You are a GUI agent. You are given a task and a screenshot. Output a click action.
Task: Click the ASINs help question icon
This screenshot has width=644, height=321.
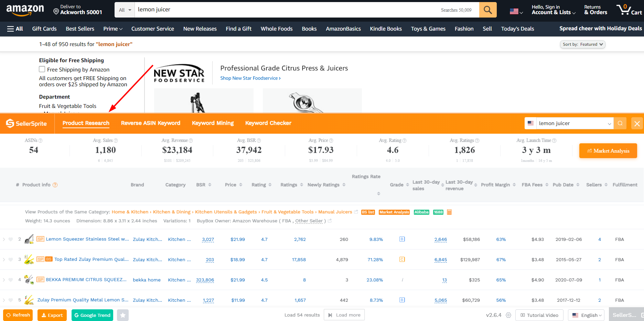pyautogui.click(x=41, y=141)
